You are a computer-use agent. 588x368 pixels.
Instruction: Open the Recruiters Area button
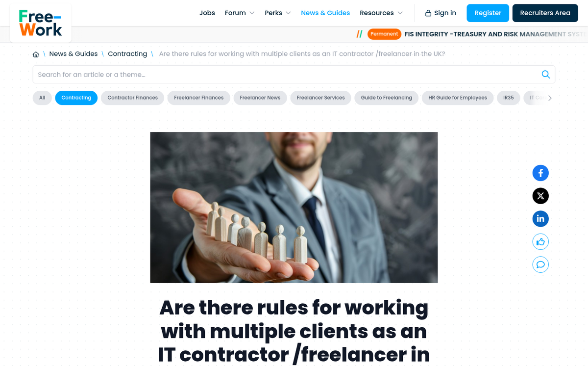(545, 13)
